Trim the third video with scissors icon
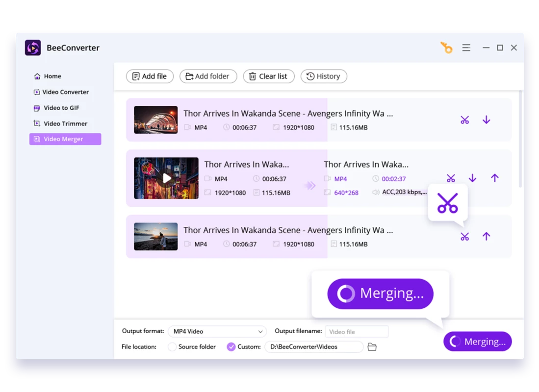Image resolution: width=539 pixels, height=392 pixels. point(465,236)
